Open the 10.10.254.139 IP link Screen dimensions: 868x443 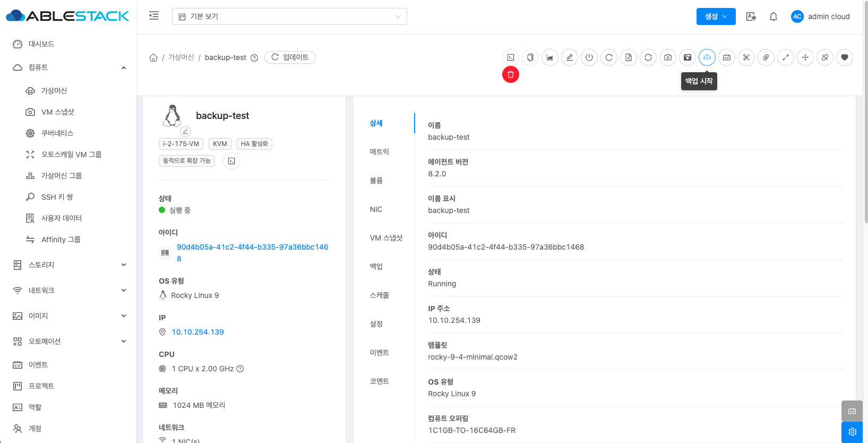coord(197,332)
